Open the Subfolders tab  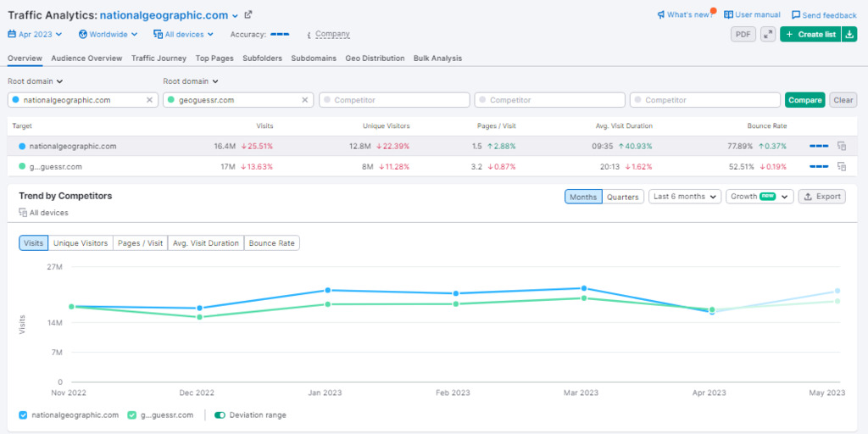[263, 58]
